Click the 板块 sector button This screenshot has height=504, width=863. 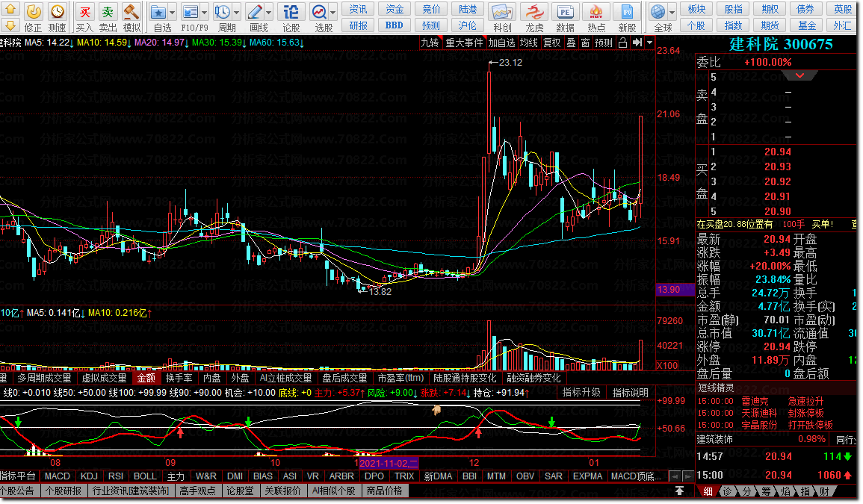click(697, 10)
